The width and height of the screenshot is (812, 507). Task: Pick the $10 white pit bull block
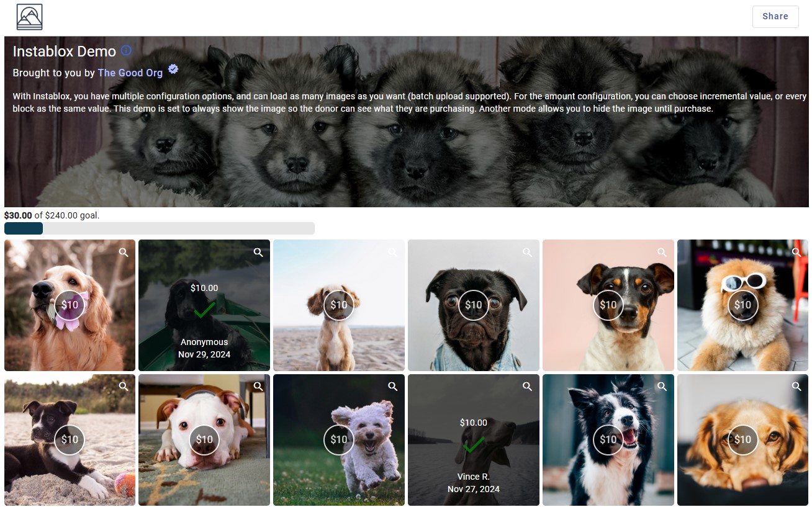(204, 439)
